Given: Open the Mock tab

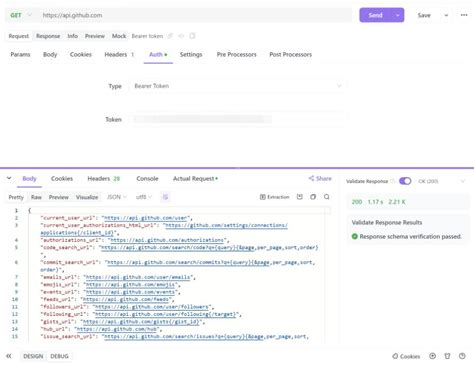Looking at the screenshot, I should pyautogui.click(x=119, y=36).
